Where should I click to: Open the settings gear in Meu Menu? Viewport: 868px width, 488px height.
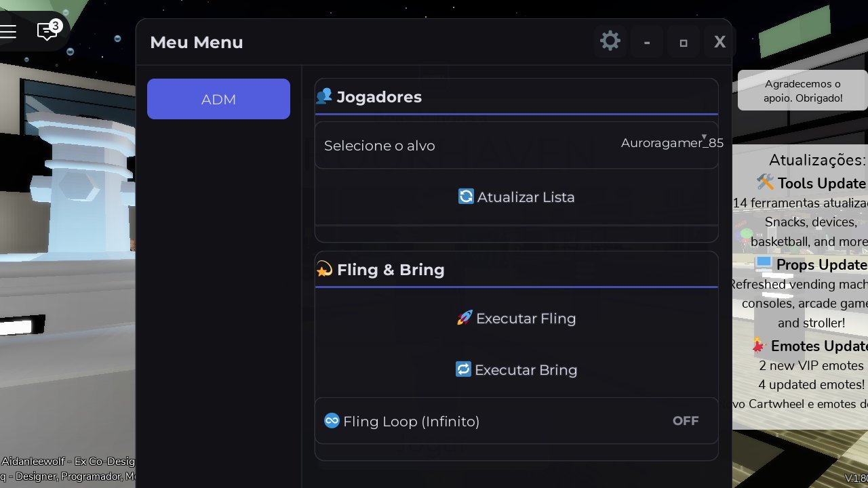[610, 41]
